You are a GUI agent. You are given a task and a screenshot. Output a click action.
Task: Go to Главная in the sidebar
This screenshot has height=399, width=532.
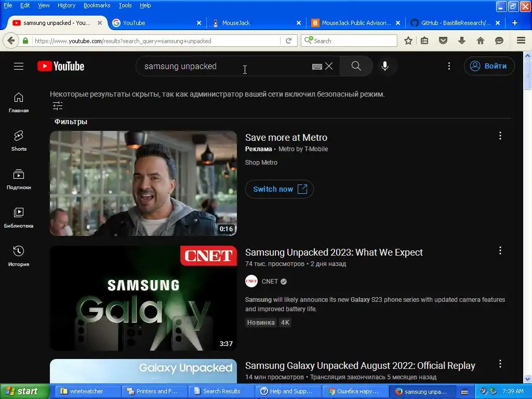tap(19, 102)
